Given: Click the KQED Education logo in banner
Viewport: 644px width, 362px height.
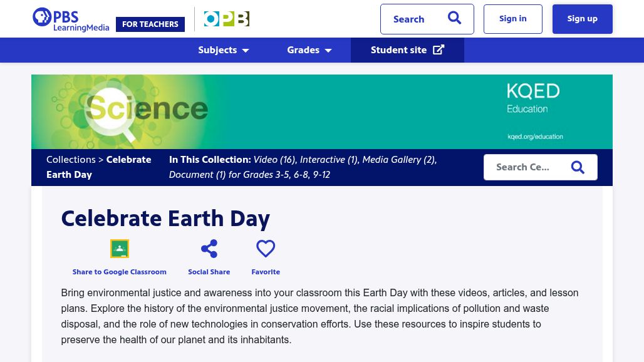Looking at the screenshot, I should [533, 99].
